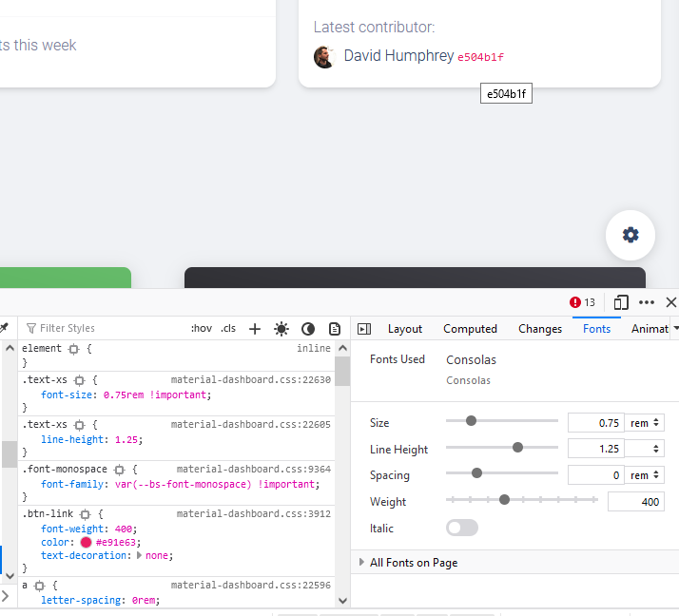Screen dimensions: 679x616
Task: Open the Size unit dropdown showing rem
Action: pos(645,423)
